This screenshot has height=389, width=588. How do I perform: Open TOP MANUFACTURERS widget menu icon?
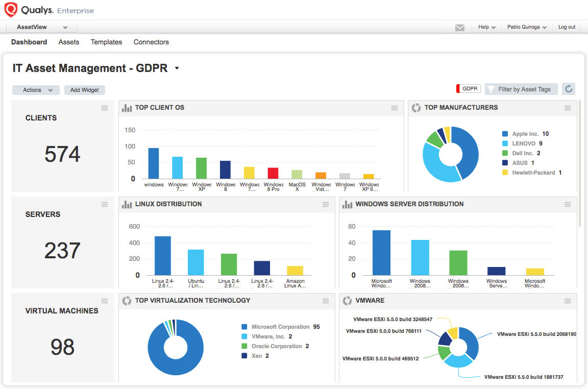(568, 108)
